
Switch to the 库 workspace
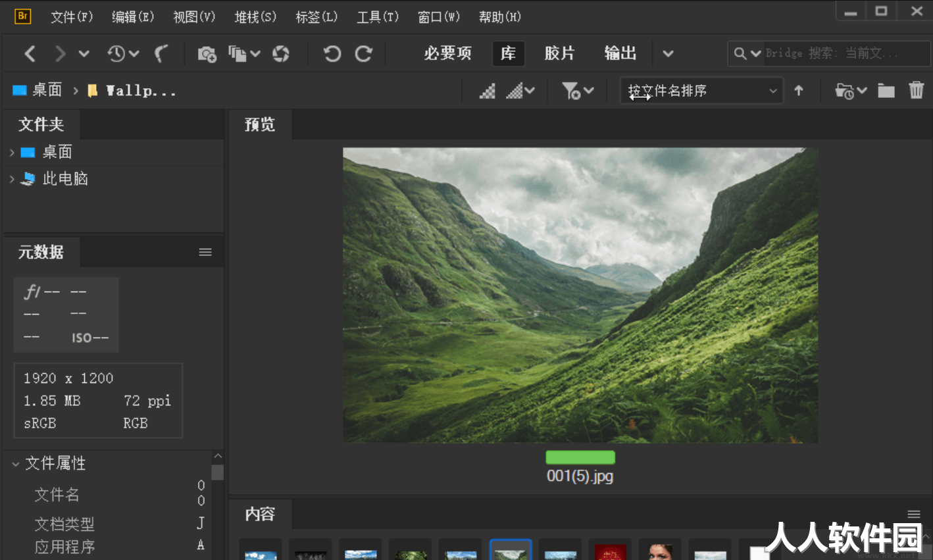[508, 53]
